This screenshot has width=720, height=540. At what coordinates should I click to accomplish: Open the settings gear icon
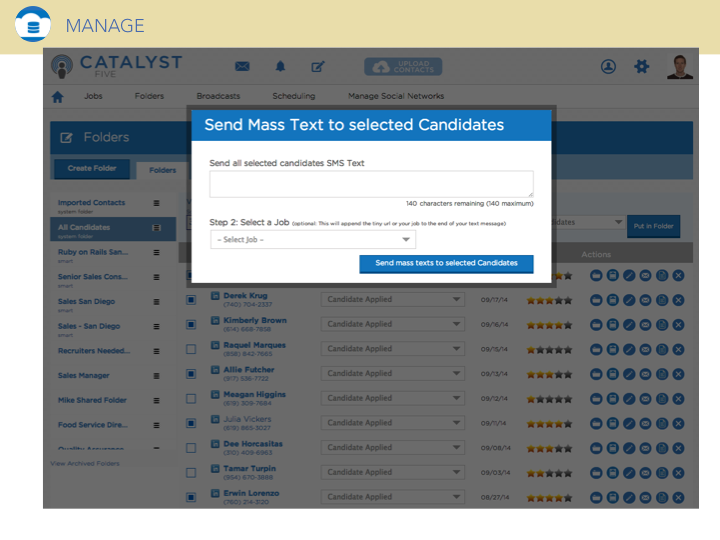click(x=642, y=67)
